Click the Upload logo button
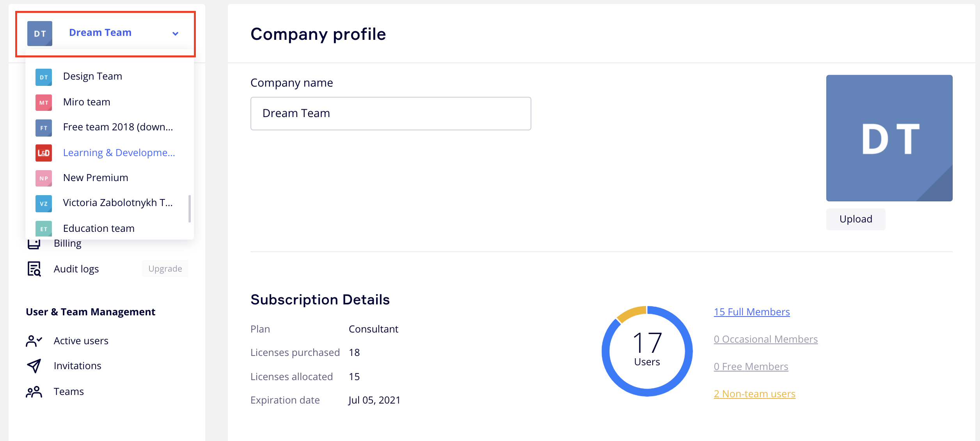Image resolution: width=980 pixels, height=441 pixels. click(856, 219)
